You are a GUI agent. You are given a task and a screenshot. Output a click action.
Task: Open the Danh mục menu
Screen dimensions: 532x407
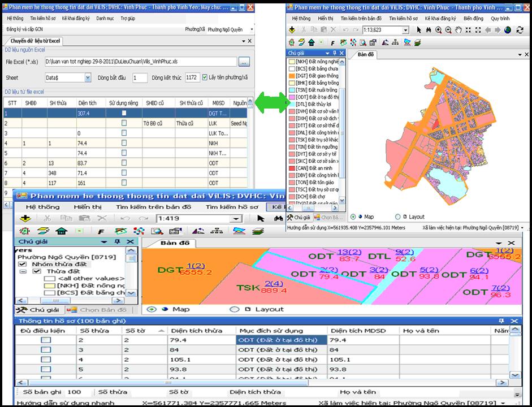(105, 18)
